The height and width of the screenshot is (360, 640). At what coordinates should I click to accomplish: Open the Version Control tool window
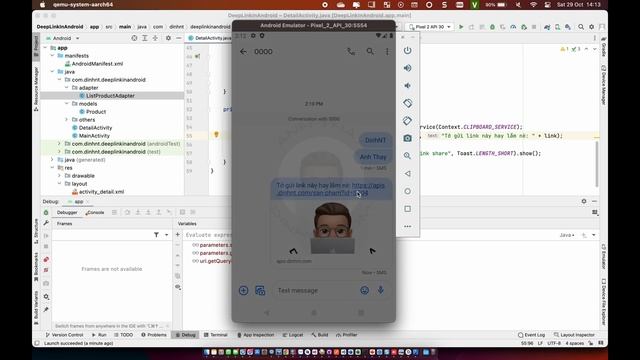coord(64,335)
